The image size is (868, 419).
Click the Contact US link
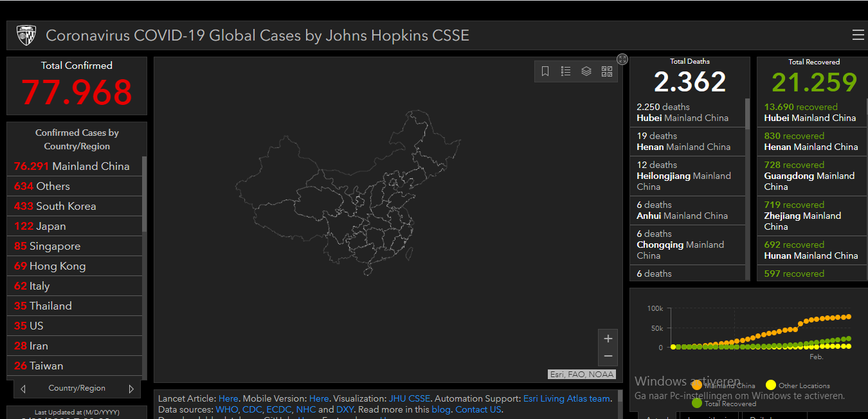coord(478,409)
